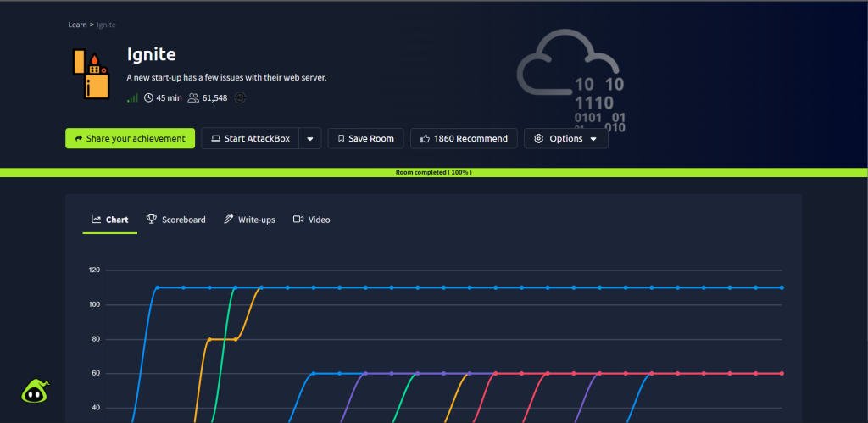Click the Room completed progress bar
This screenshot has width=868, height=423.
pyautogui.click(x=434, y=172)
